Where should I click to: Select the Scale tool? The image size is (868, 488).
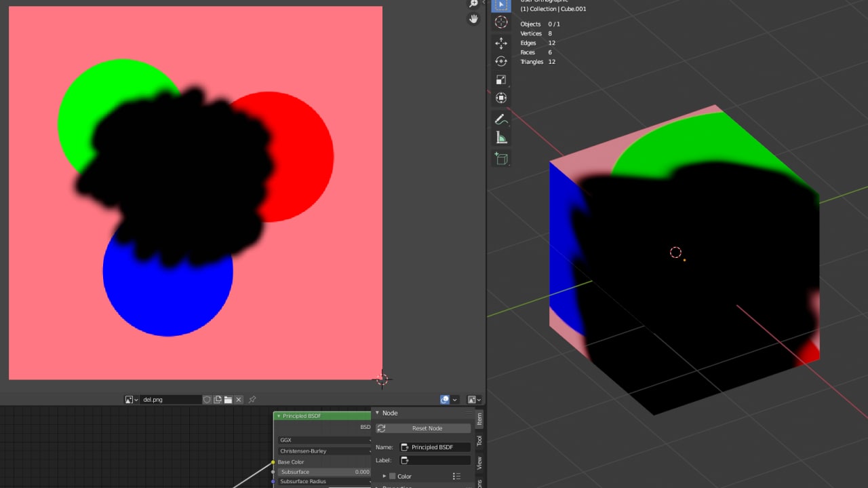501,80
